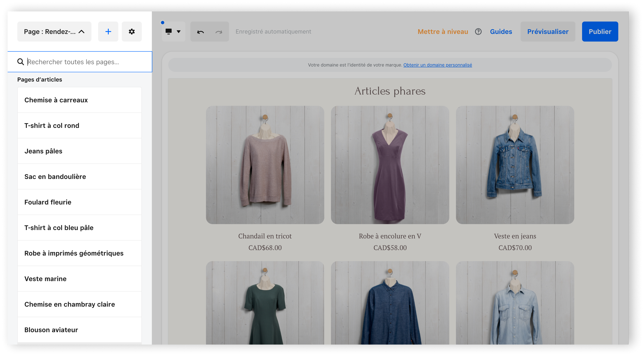Click the help question mark icon
Viewport: 644px width, 356px height.
(x=478, y=31)
